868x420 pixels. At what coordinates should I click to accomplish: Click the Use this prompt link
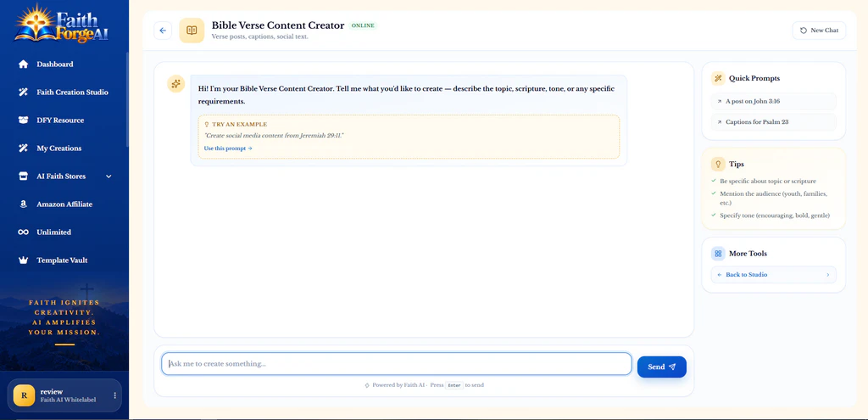[228, 148]
